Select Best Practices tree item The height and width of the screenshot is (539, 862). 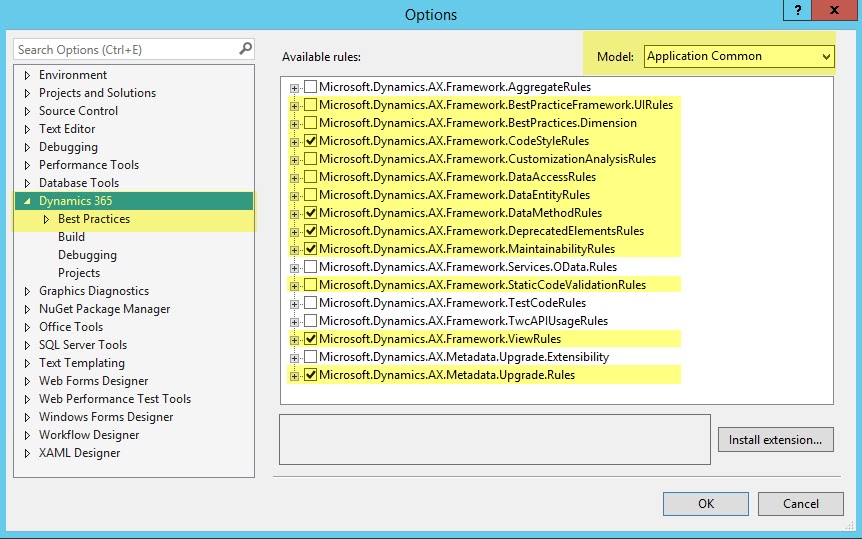[94, 219]
